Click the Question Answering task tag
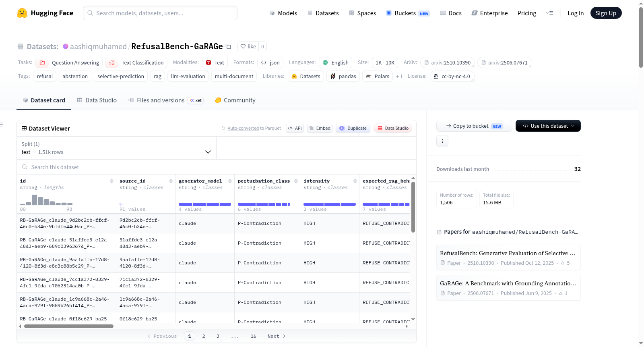 point(69,62)
